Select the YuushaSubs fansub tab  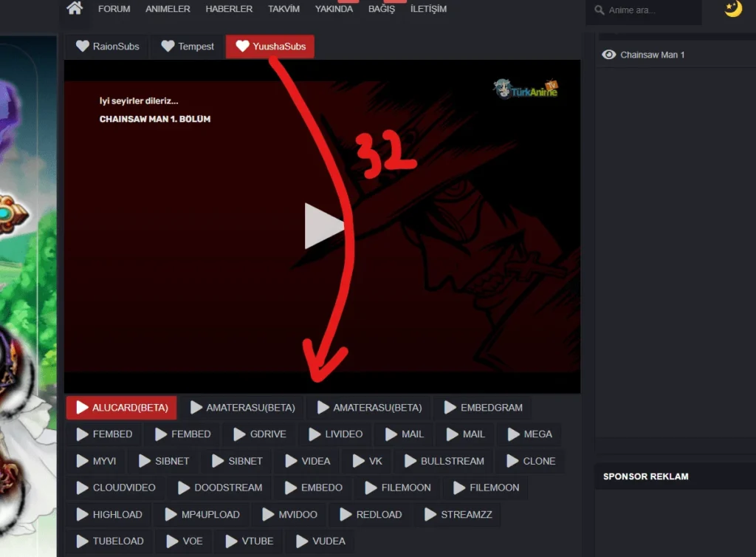click(270, 47)
